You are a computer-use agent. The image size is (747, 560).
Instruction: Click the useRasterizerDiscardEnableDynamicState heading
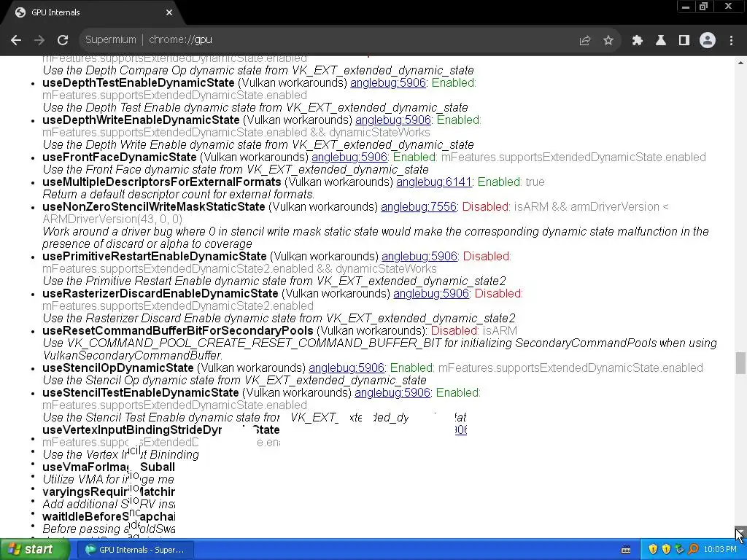(x=160, y=293)
